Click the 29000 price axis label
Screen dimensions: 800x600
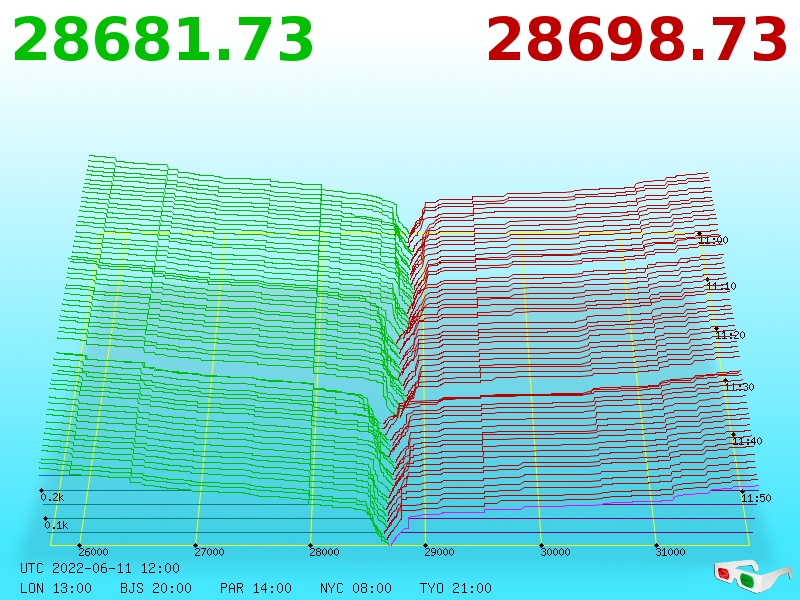[x=440, y=552]
